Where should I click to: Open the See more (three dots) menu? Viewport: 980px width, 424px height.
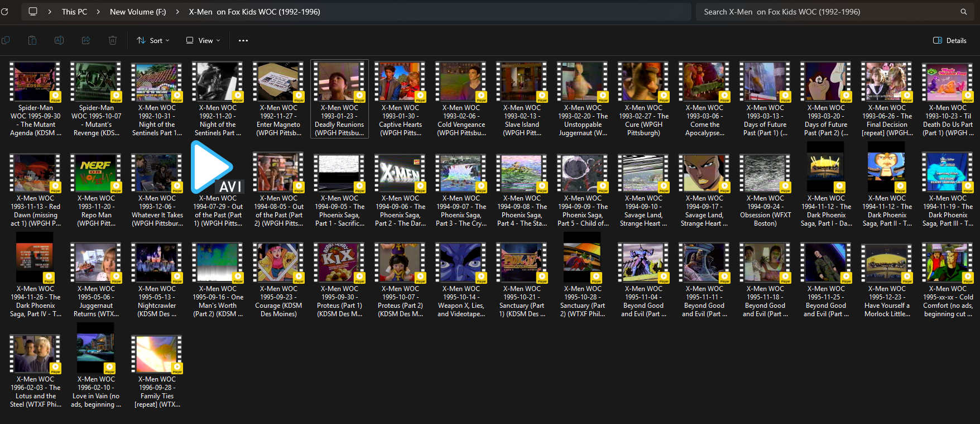tap(243, 40)
